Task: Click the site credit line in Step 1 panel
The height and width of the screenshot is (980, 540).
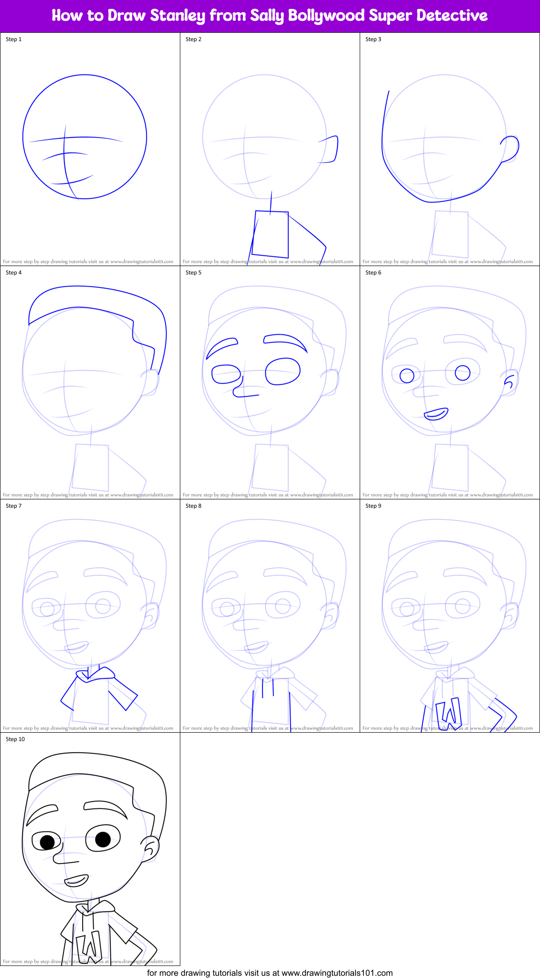Action: [88, 262]
